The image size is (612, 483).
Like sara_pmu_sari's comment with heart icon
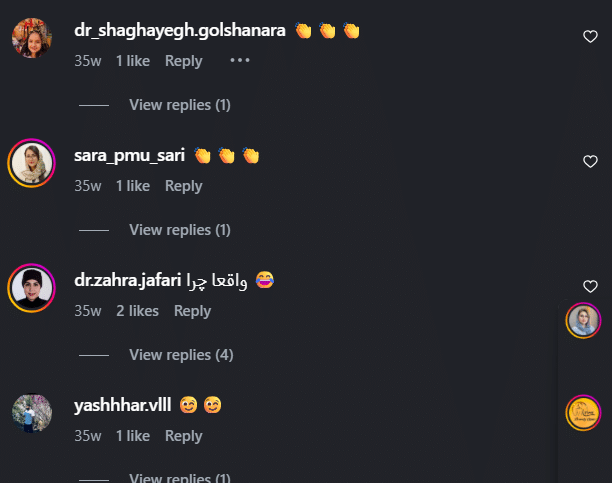pyautogui.click(x=590, y=161)
